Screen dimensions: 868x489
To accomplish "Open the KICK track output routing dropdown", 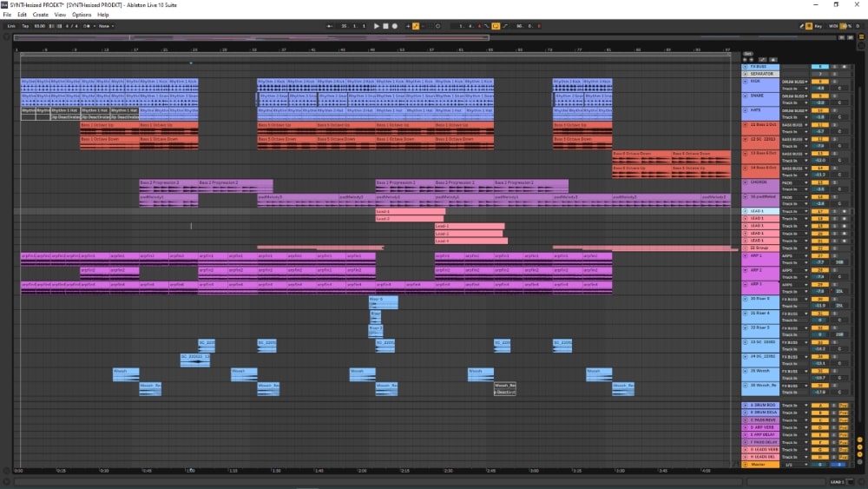I will click(x=793, y=81).
